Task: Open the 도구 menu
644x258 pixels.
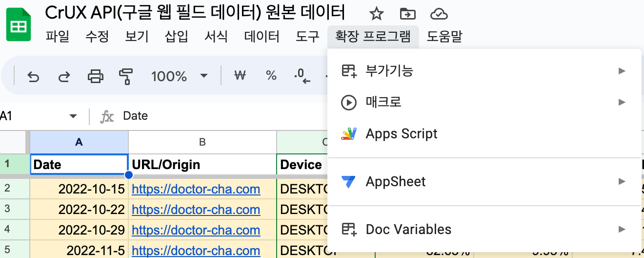Action: pyautogui.click(x=307, y=36)
